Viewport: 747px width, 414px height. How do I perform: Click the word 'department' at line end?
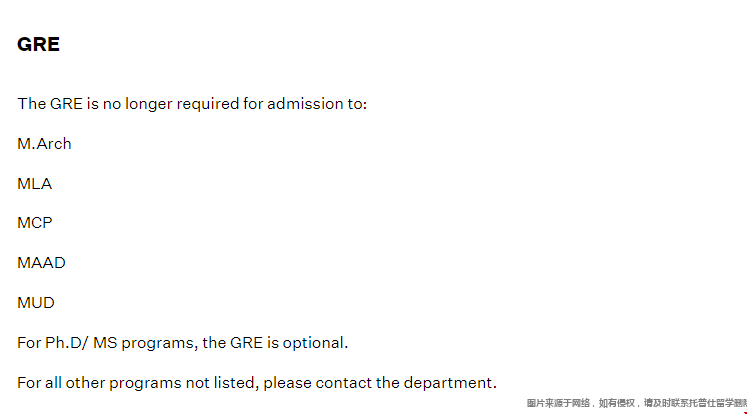point(448,384)
